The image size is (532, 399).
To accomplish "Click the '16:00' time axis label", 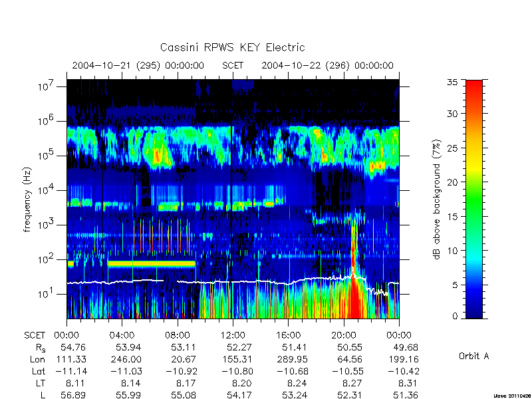I will pyautogui.click(x=288, y=335).
